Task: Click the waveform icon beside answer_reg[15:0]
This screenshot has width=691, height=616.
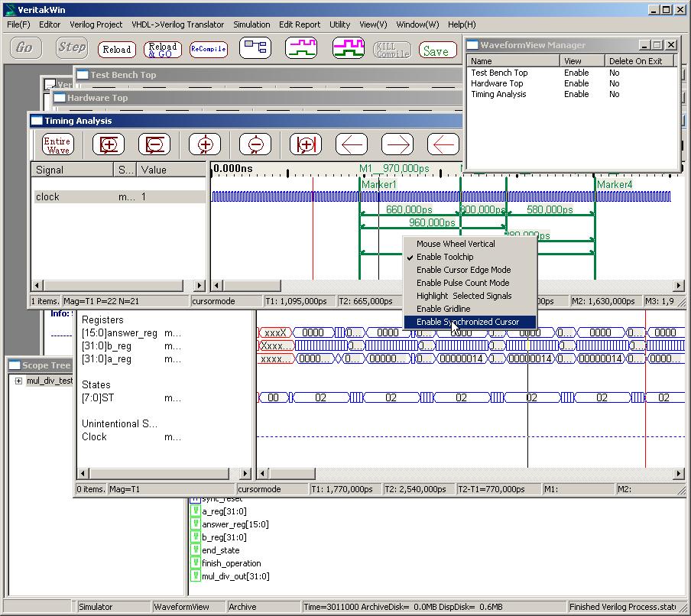Action: [x=195, y=524]
